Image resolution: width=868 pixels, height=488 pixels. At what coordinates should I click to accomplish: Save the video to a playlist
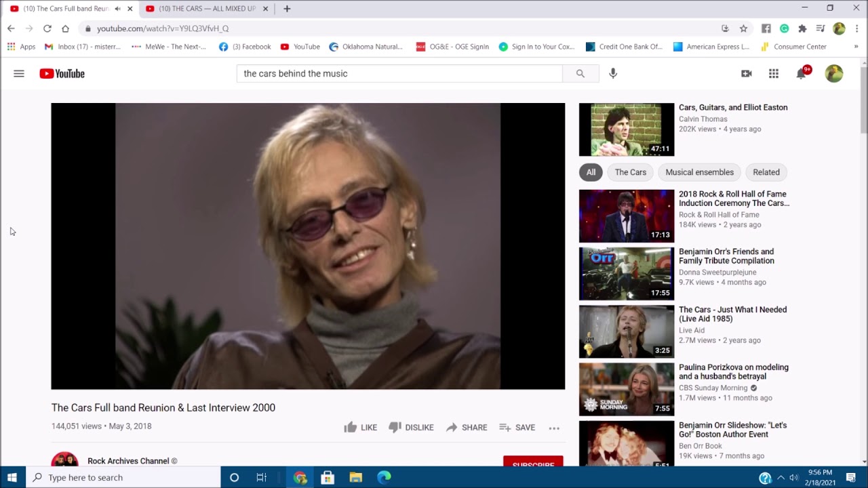[x=517, y=427]
